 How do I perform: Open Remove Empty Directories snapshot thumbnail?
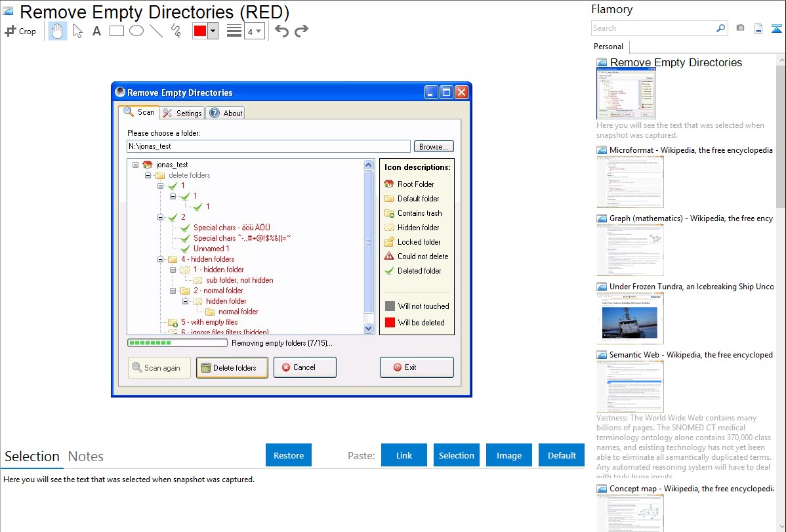point(626,94)
